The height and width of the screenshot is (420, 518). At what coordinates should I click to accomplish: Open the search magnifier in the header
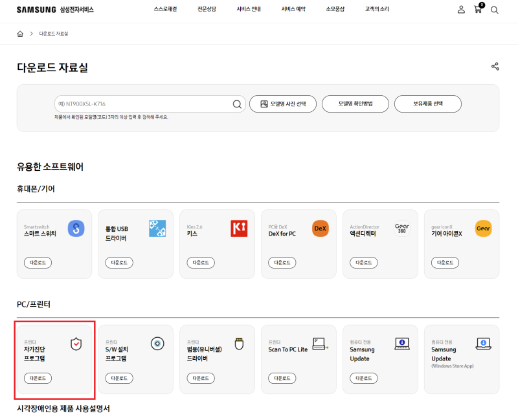[495, 10]
